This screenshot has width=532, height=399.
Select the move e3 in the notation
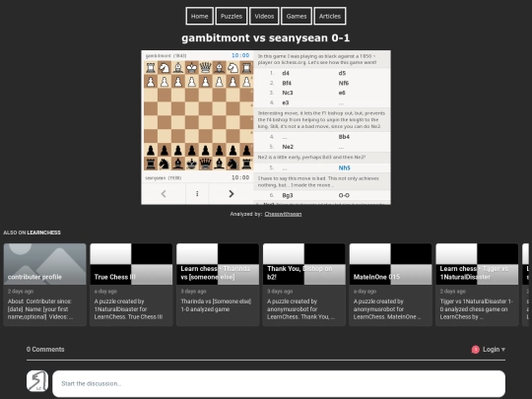point(286,102)
